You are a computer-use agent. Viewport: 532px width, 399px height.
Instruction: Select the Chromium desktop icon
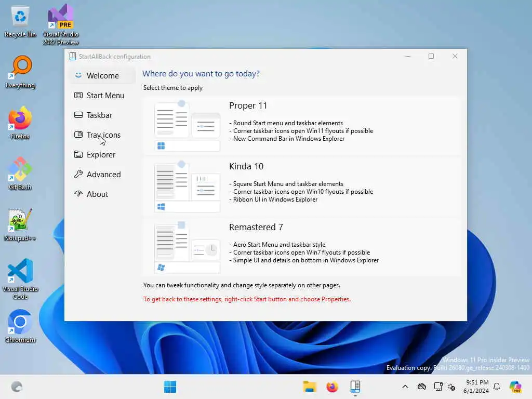[x=20, y=326]
